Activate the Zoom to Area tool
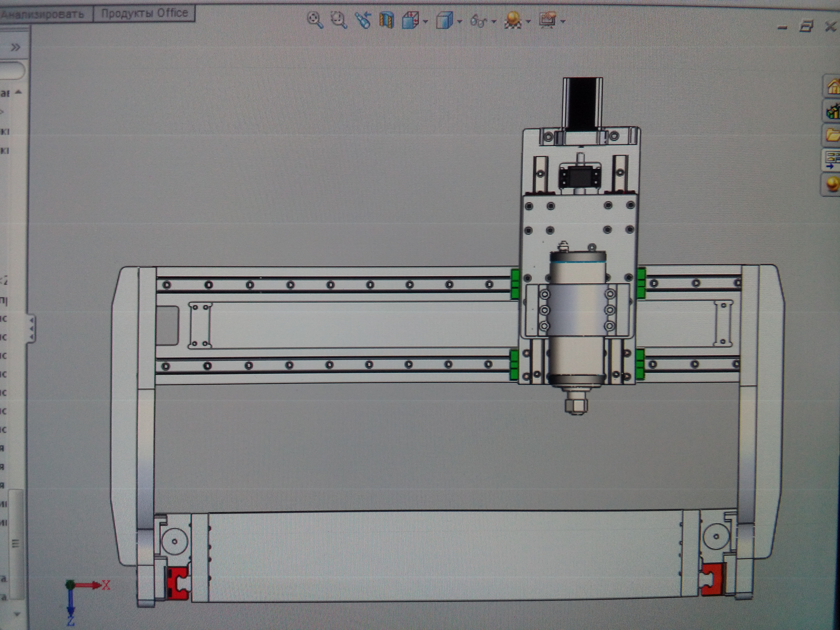 [x=339, y=20]
